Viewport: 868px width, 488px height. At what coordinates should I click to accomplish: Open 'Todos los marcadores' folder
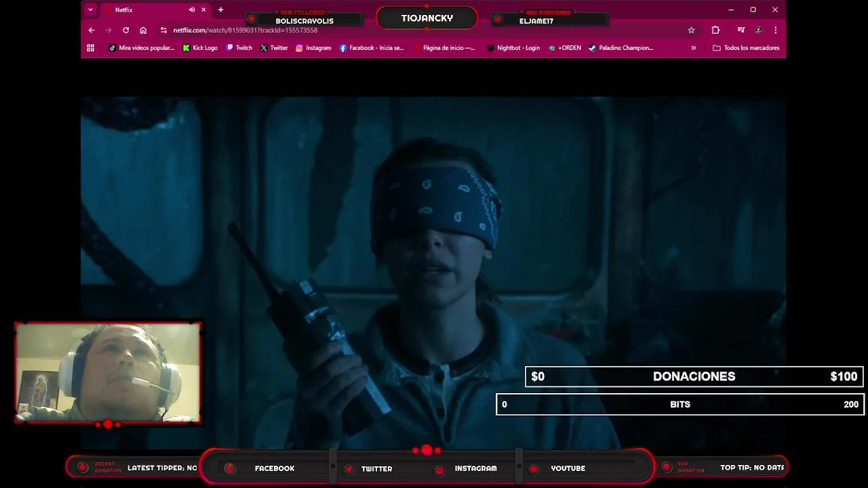(746, 48)
